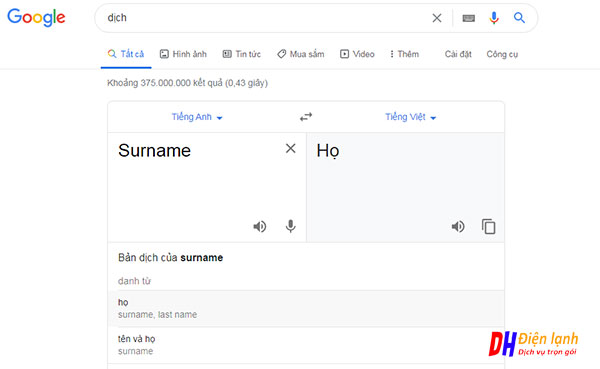Click the blue magnifier search icon
Image resolution: width=600 pixels, height=369 pixels.
coord(519,18)
